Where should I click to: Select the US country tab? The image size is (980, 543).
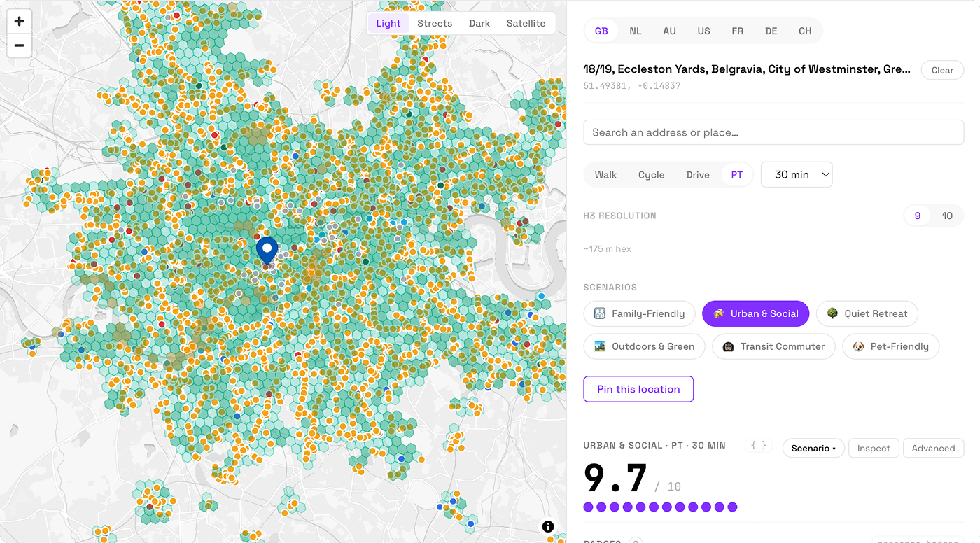[x=703, y=31]
